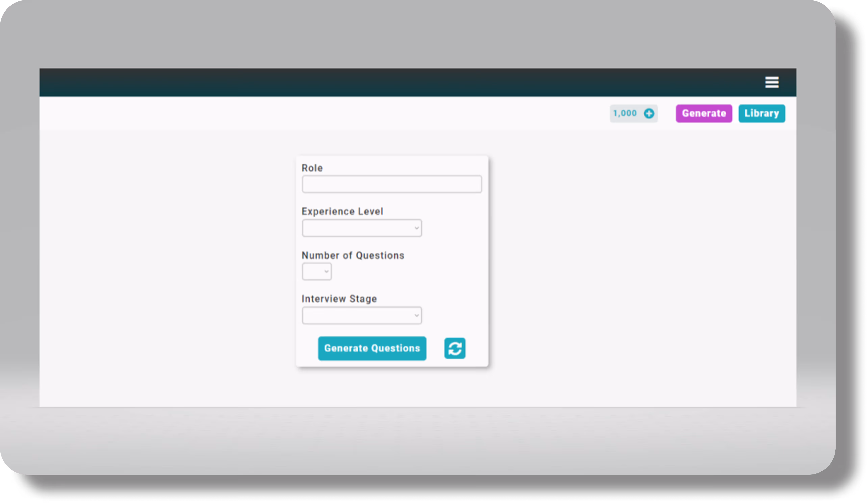The image size is (868, 503).
Task: Click the Interview Stage chevron arrow
Action: [x=416, y=315]
